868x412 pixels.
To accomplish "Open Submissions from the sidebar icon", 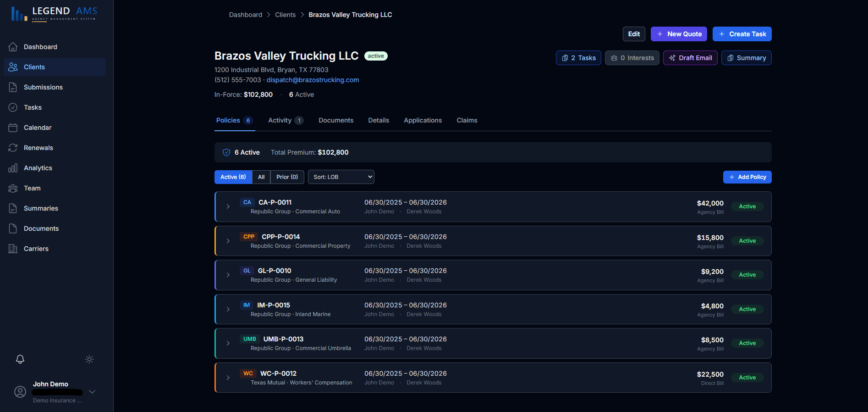I will tap(13, 87).
